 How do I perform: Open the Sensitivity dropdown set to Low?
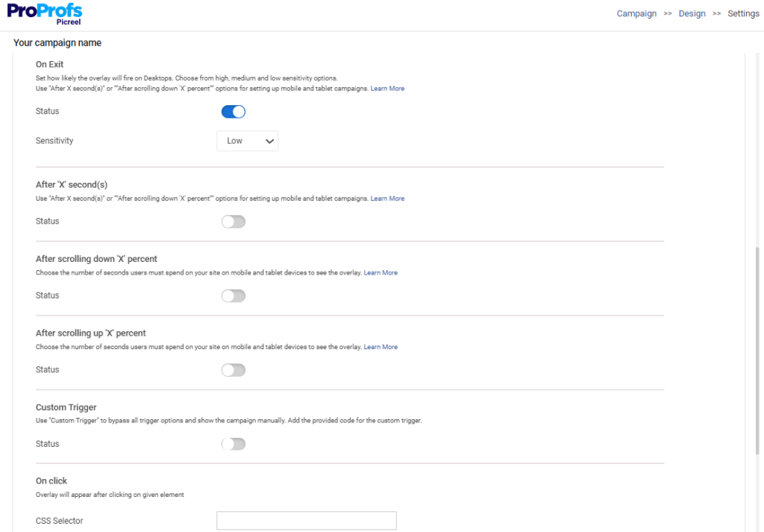click(x=248, y=141)
